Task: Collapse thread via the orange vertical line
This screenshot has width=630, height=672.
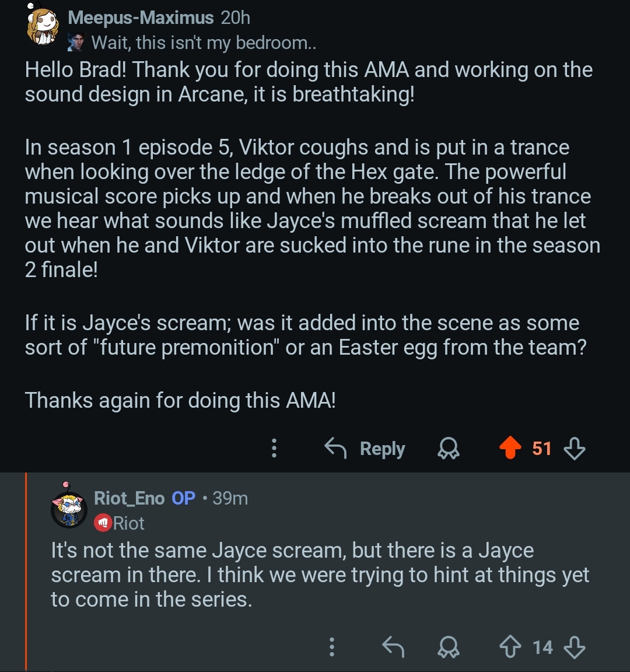Action: pyautogui.click(x=26, y=572)
